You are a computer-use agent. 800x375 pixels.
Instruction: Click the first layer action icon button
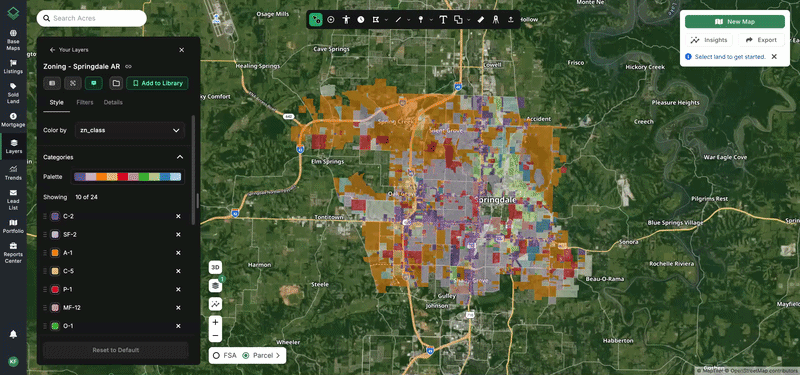52,83
